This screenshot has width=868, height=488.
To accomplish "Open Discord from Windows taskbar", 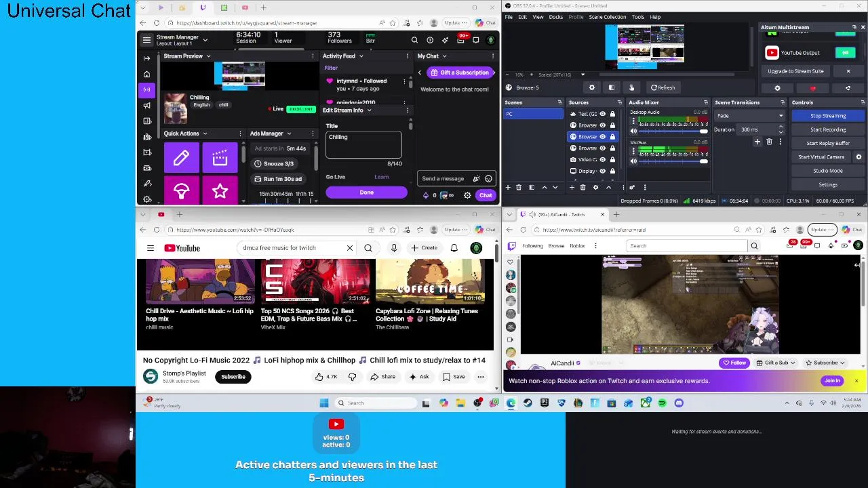I will (x=679, y=403).
